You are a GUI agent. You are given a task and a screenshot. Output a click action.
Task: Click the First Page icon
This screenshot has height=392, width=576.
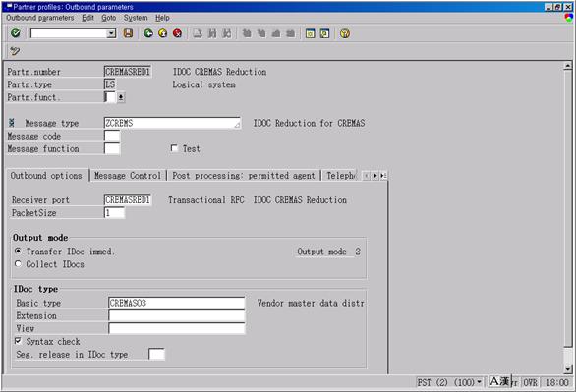tap(247, 33)
